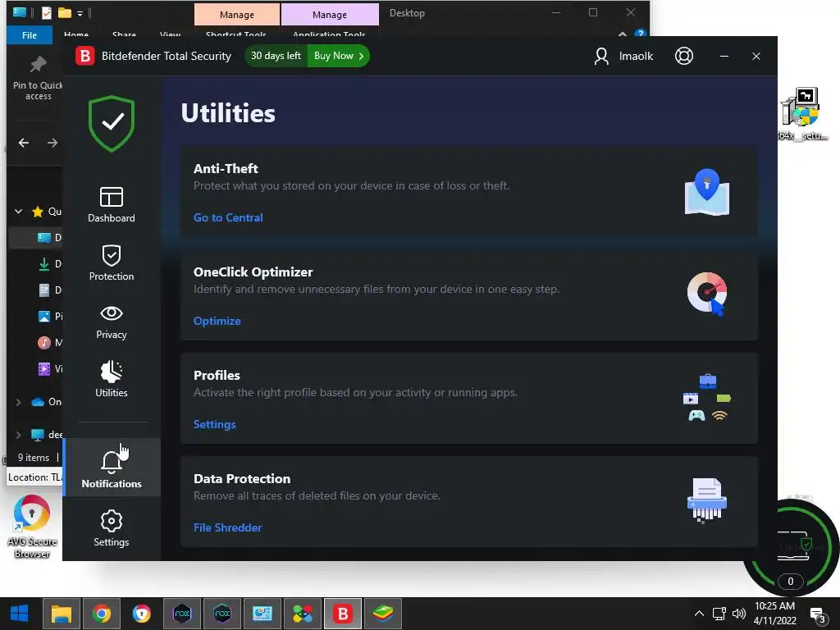Click the Buy Now button

338,56
